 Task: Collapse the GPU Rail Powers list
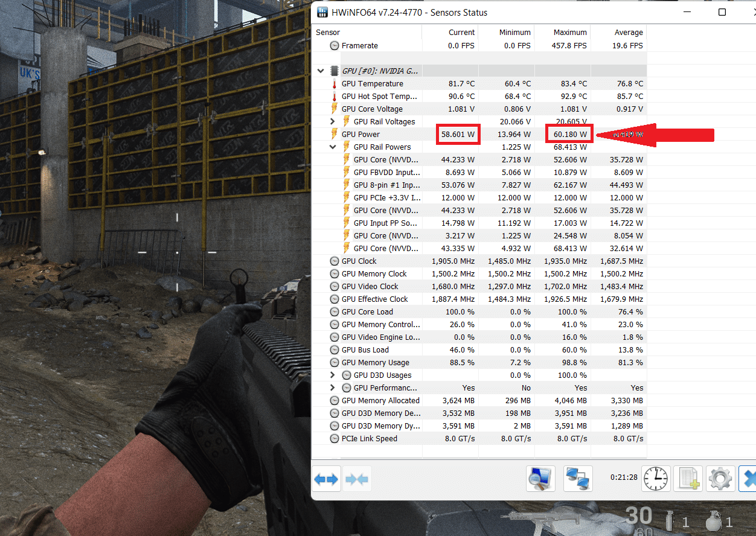click(332, 147)
